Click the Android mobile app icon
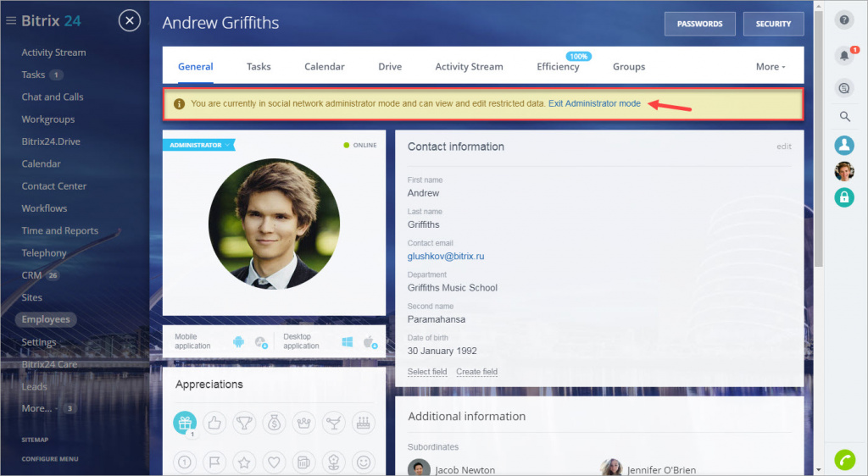This screenshot has height=476, width=868. click(x=238, y=341)
